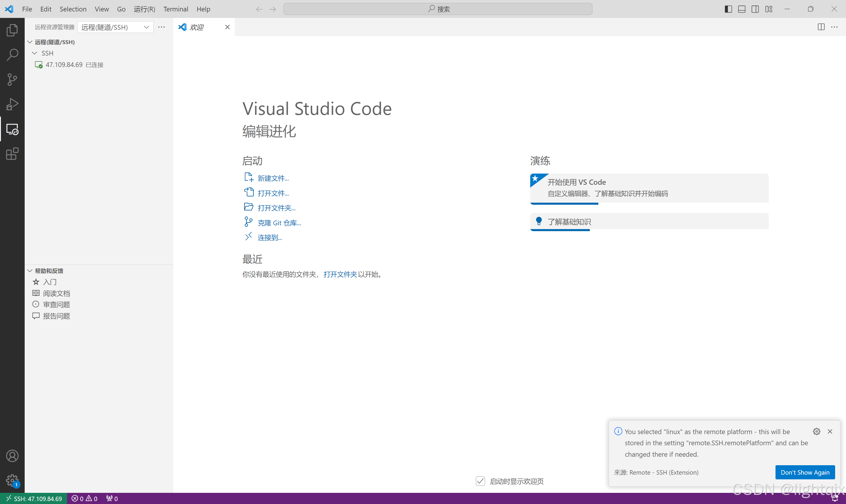The image size is (846, 504).
Task: Open the Go menu
Action: point(121,9)
